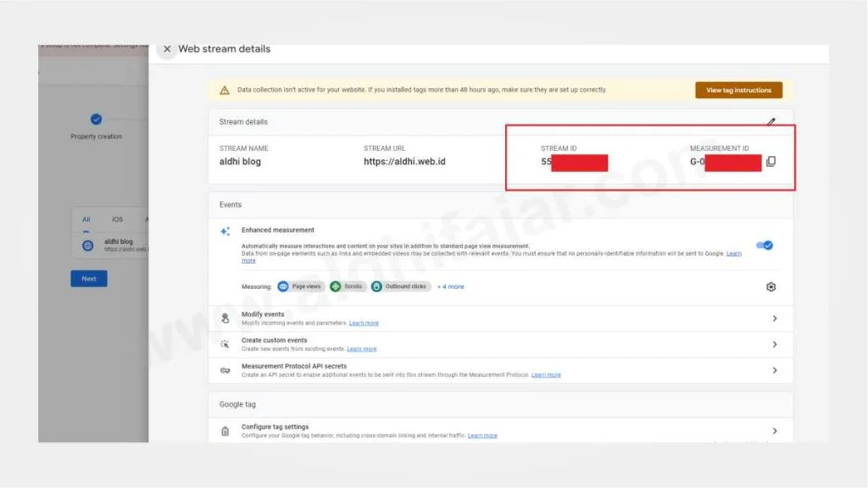Viewport: 868px width, 488px height.
Task: Click the stream URL https://aldhi.web.id
Action: click(404, 162)
